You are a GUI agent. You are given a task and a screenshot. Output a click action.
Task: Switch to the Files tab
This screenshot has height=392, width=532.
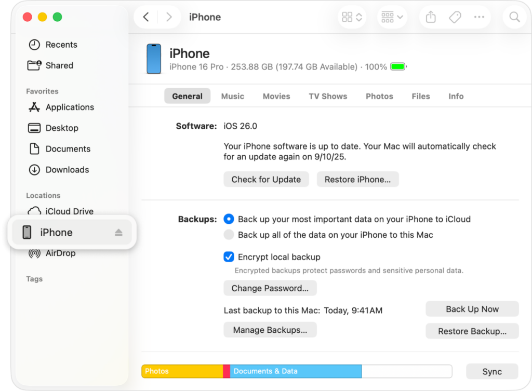(421, 96)
